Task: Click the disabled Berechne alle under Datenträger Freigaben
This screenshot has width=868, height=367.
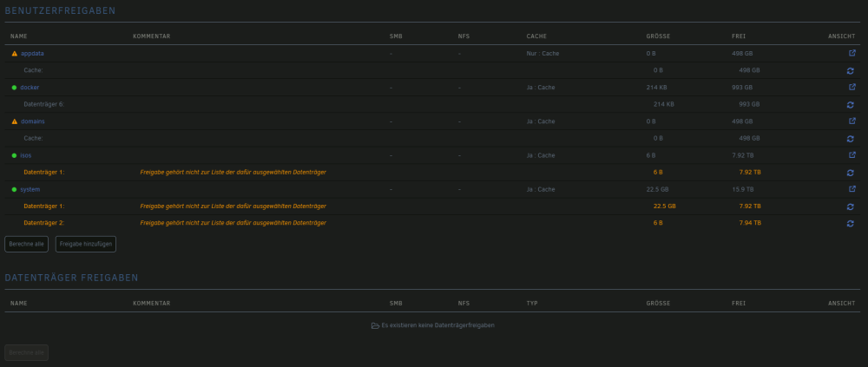Action: coord(27,352)
